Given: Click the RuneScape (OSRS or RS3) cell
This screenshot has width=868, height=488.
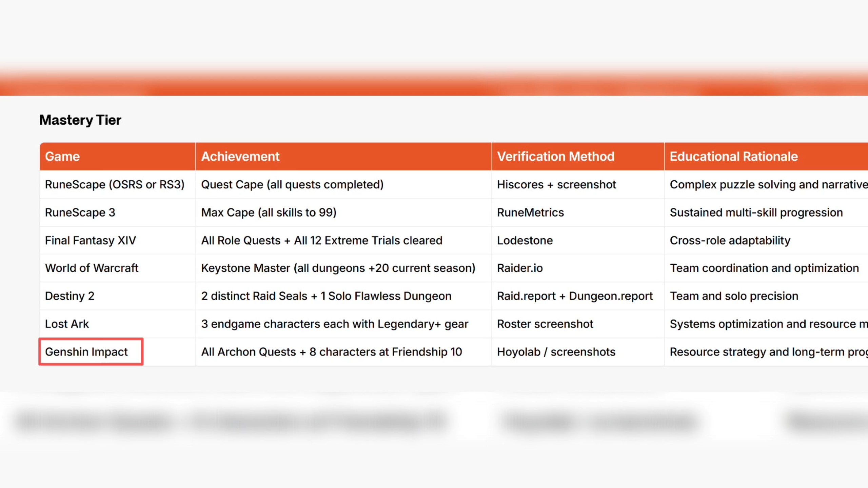Looking at the screenshot, I should click(118, 184).
